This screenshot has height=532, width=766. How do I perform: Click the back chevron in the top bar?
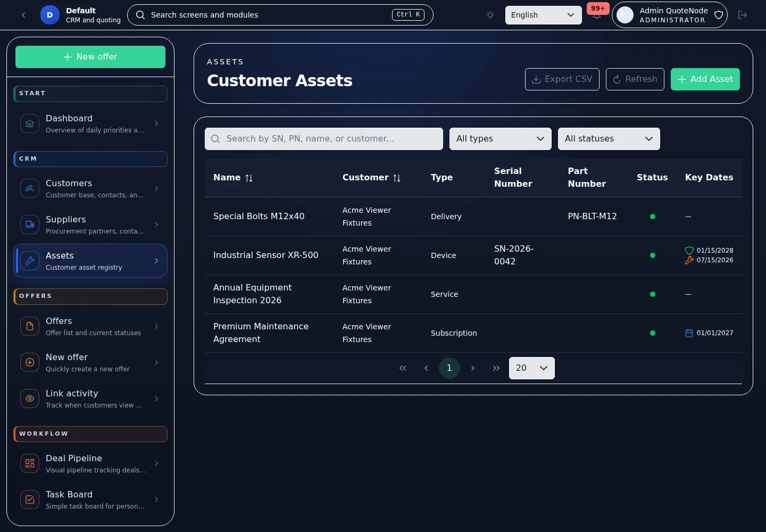pyautogui.click(x=23, y=15)
